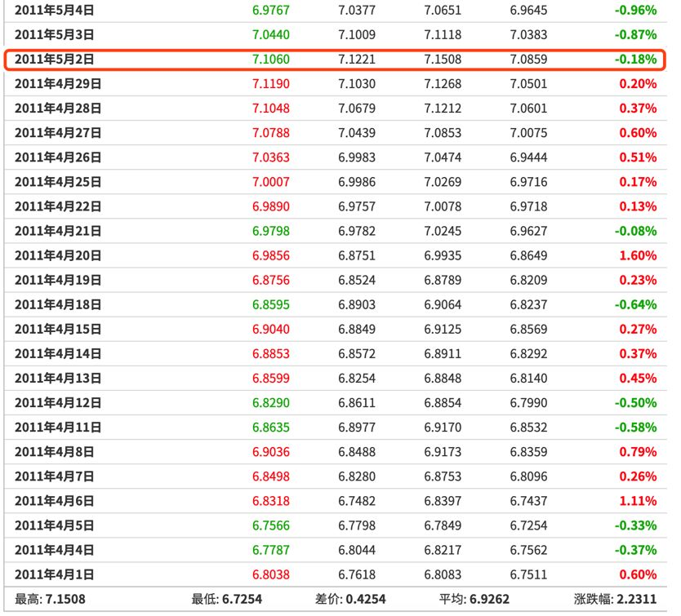The image size is (681, 616).
Task: Click the 2011年4月29日 row date
Action: point(58,84)
